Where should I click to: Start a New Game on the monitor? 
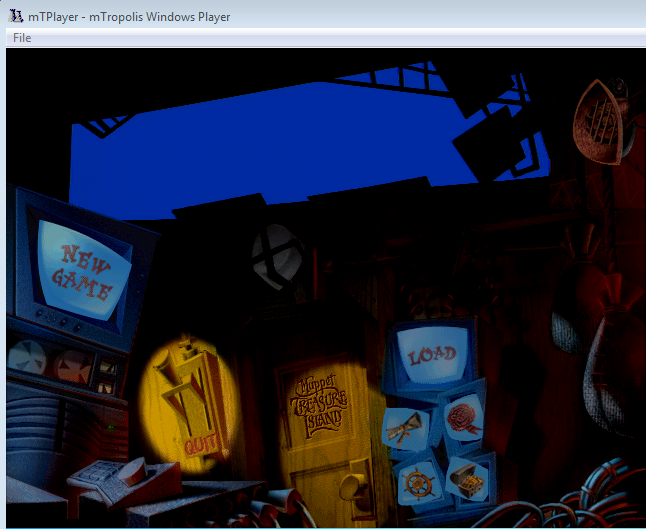point(84,269)
